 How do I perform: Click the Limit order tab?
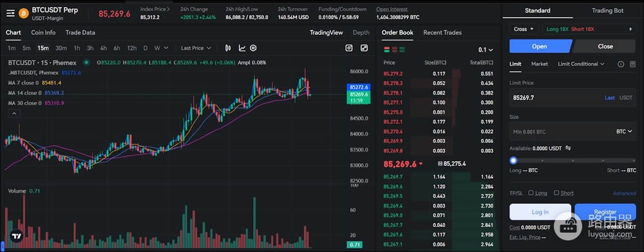[x=515, y=64]
